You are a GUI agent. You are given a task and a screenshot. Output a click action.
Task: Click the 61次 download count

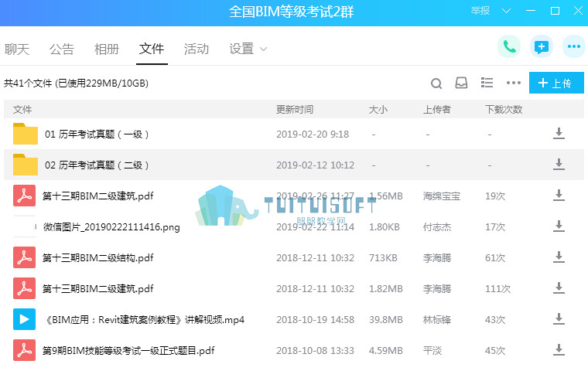click(495, 258)
